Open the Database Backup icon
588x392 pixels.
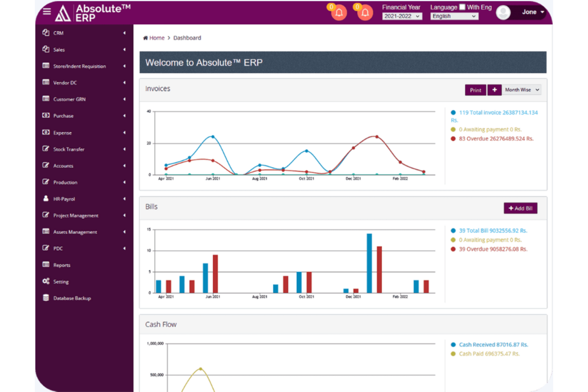[x=46, y=298]
